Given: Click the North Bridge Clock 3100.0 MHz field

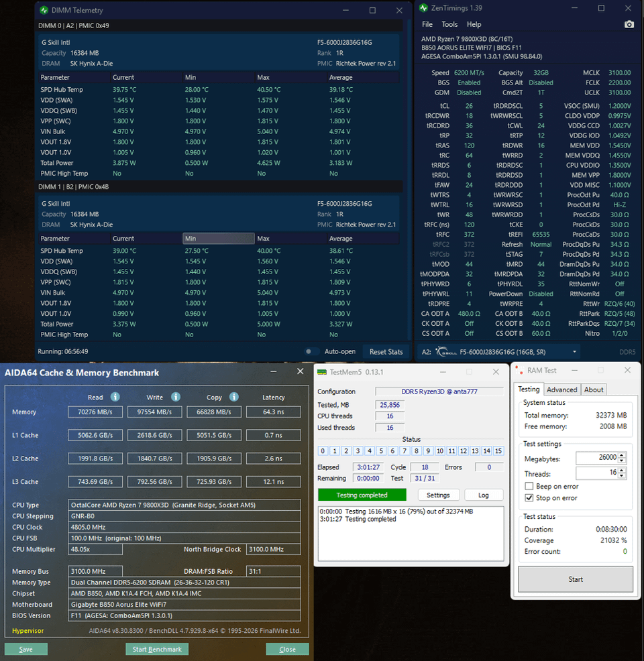Looking at the screenshot, I should tap(273, 549).
